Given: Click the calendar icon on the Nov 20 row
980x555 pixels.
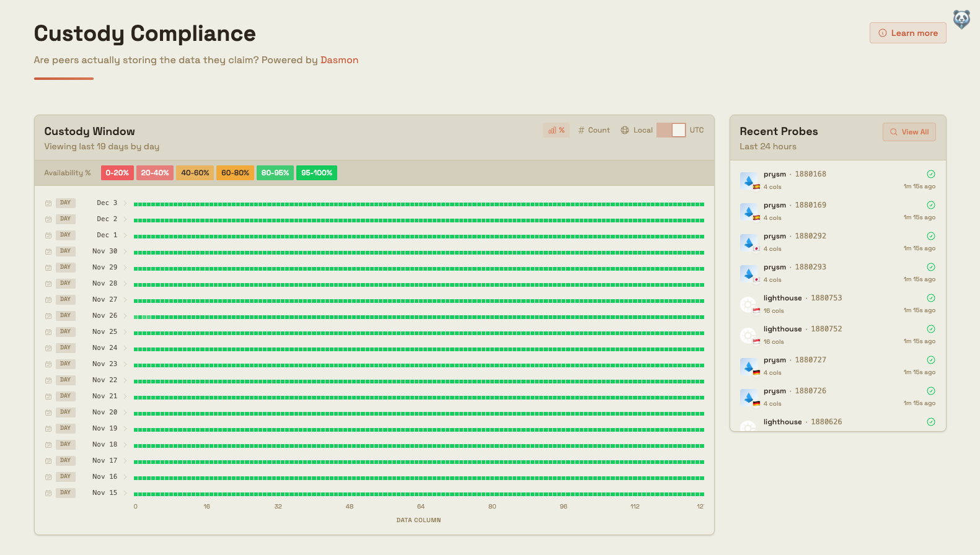Looking at the screenshot, I should (48, 413).
